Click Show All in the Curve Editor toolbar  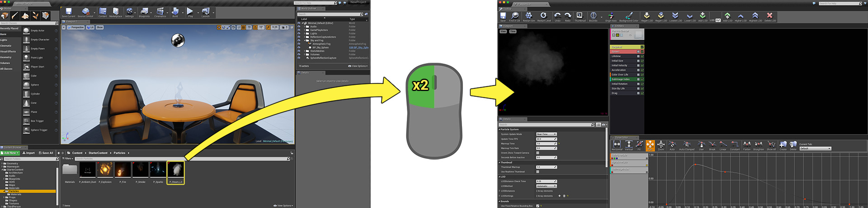tap(771, 145)
